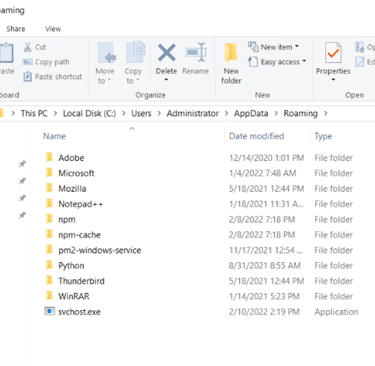Click Roaming in the address bar
375x366 pixels.
(300, 114)
